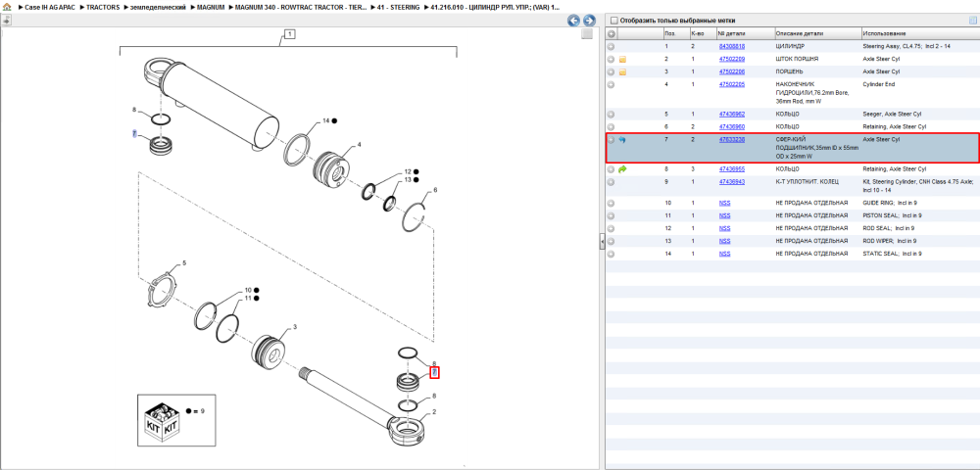Click the KIT box thumbnail in diagram
The image size is (980, 470).
point(162,421)
